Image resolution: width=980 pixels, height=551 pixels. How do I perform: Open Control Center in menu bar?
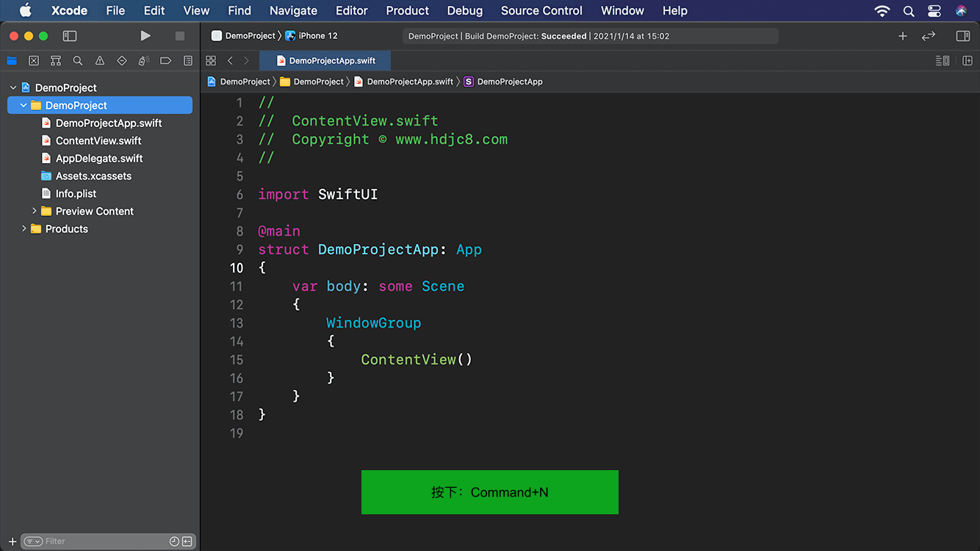pyautogui.click(x=934, y=10)
